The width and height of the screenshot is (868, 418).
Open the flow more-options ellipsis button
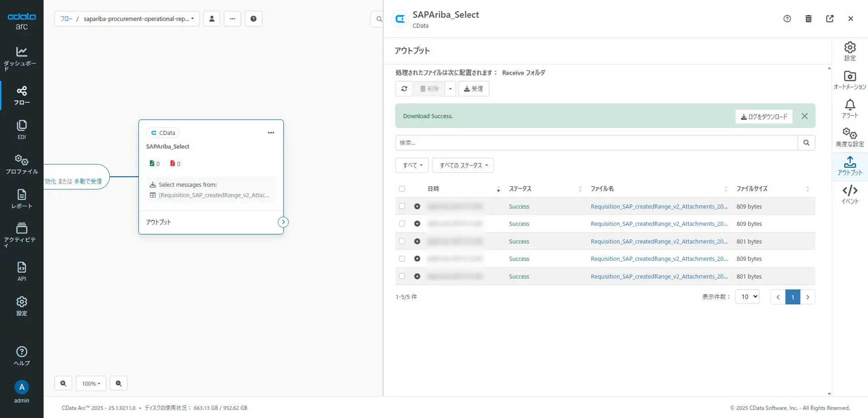point(232,19)
